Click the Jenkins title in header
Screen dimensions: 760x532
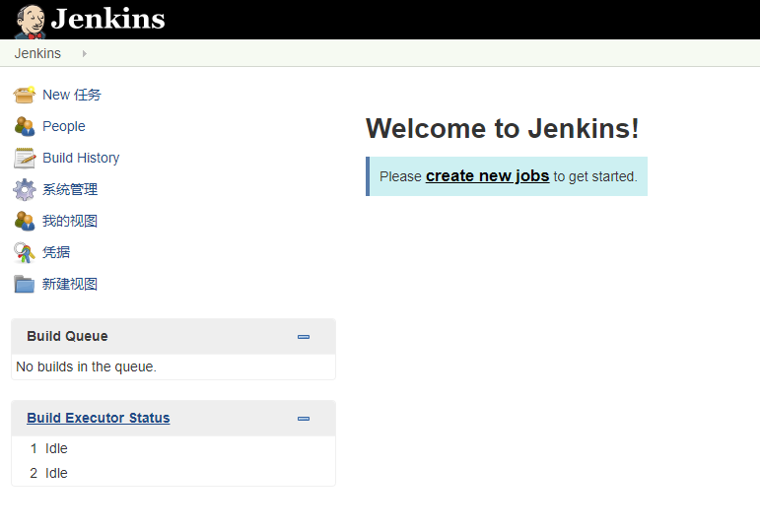(107, 20)
